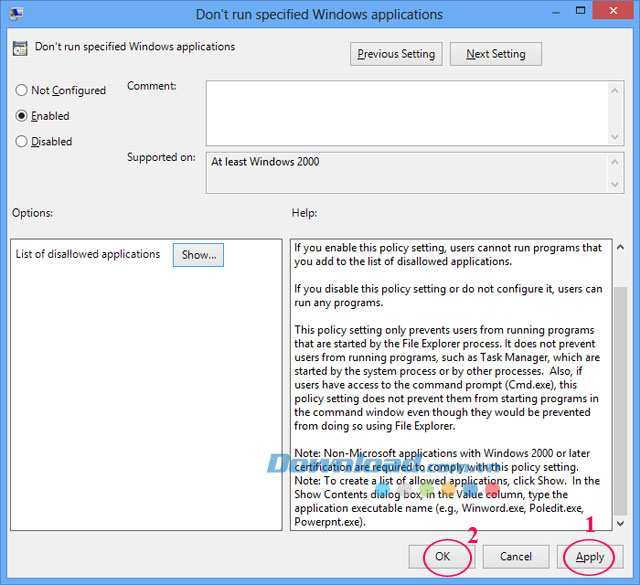Image resolution: width=640 pixels, height=585 pixels.
Task: Click the 'Supported on:' label
Action: click(161, 157)
